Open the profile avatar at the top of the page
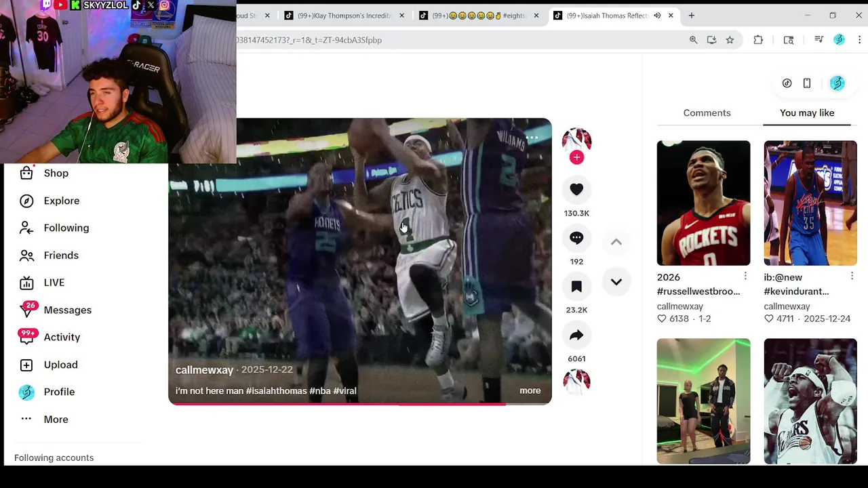The height and width of the screenshot is (488, 868). tap(837, 83)
